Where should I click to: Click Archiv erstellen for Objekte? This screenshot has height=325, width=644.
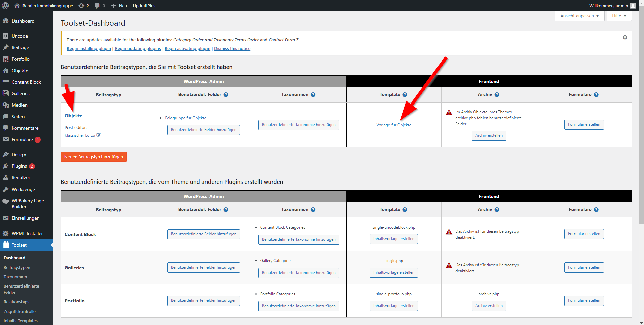489,135
